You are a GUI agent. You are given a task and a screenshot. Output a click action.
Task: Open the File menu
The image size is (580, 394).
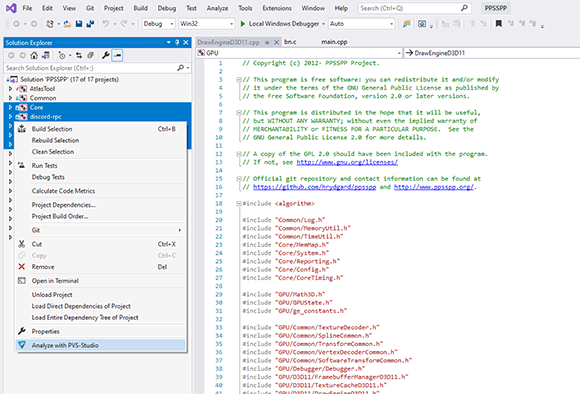pyautogui.click(x=27, y=8)
